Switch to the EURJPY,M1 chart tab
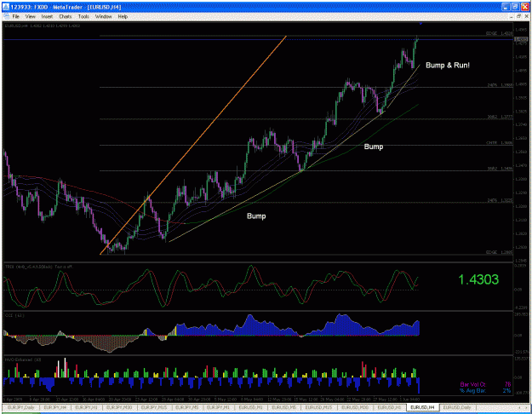This screenshot has height=414, width=532. 218,407
